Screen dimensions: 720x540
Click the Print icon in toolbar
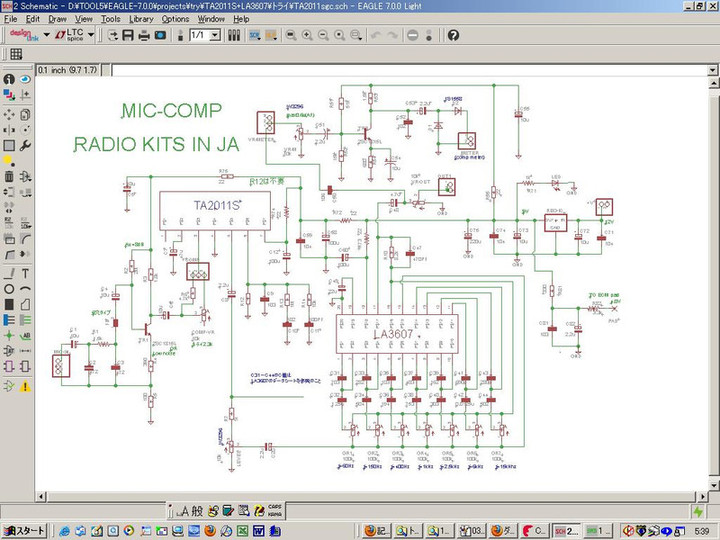coord(144,35)
